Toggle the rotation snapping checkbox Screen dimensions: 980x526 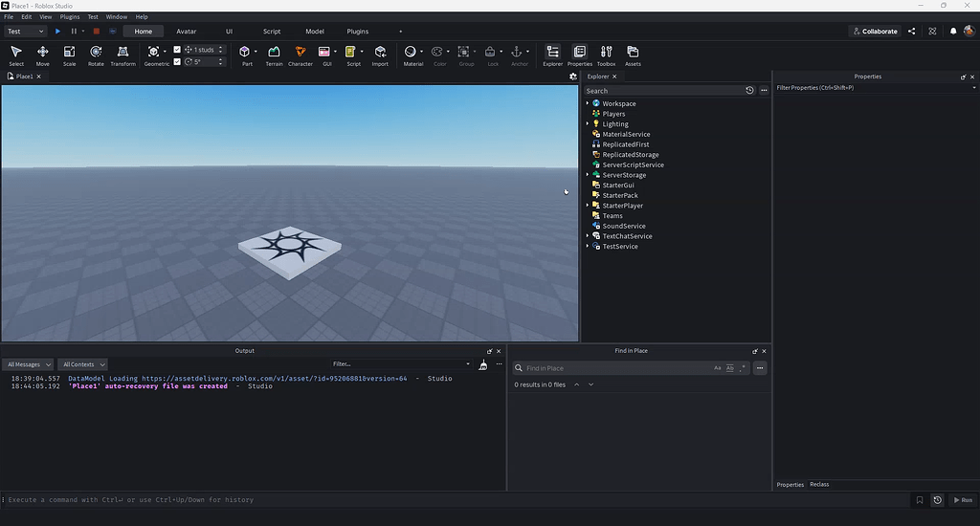coord(177,62)
